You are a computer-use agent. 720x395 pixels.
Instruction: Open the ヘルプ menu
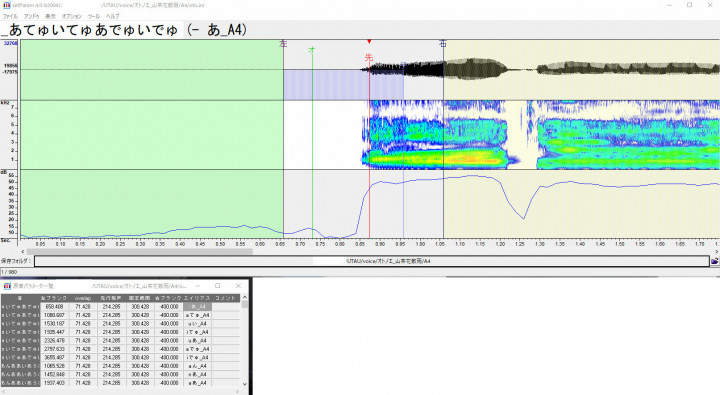pyautogui.click(x=112, y=16)
